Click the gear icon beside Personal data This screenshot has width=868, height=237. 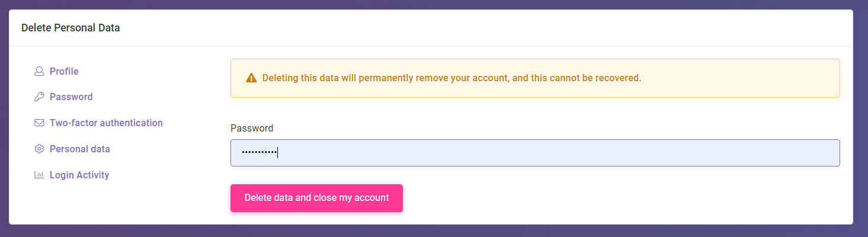pyautogui.click(x=39, y=149)
